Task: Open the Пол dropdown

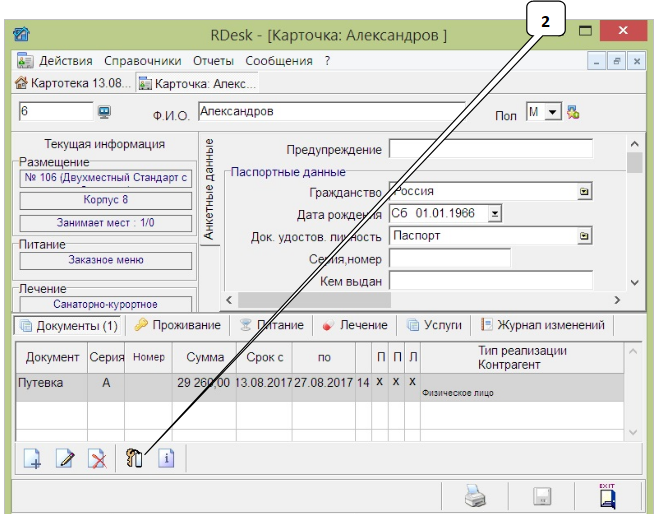Action: [552, 112]
